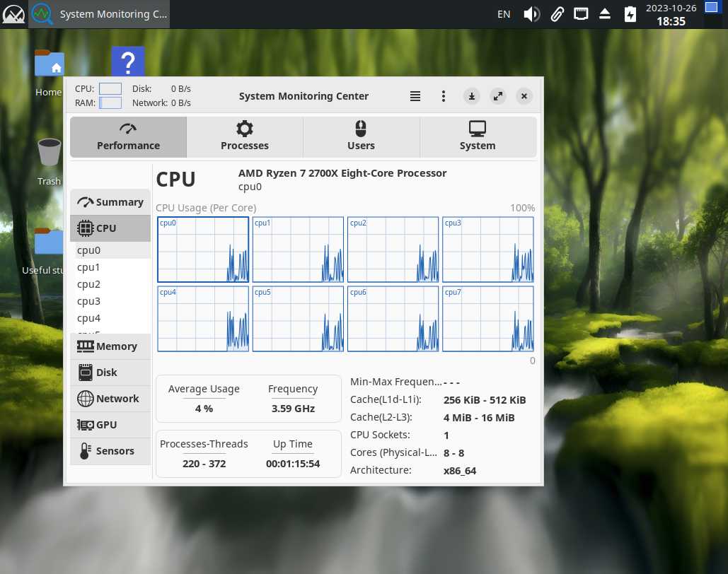Expand the Disk sidebar section

click(110, 373)
